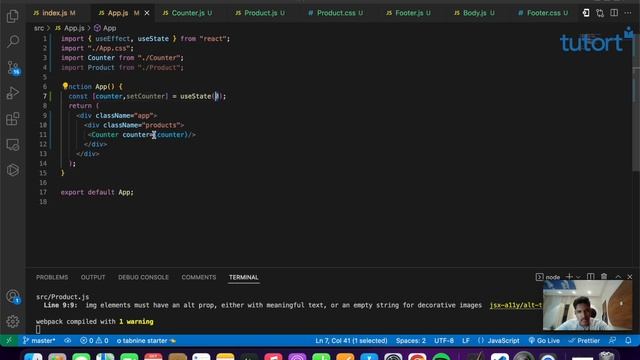Click the feedback icon in status bar
The image size is (640, 360).
tap(612, 340)
